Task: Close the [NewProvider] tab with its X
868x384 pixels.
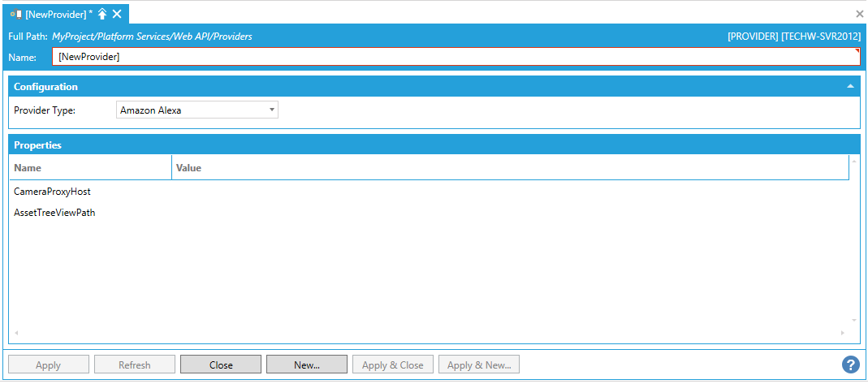Action: [118, 14]
